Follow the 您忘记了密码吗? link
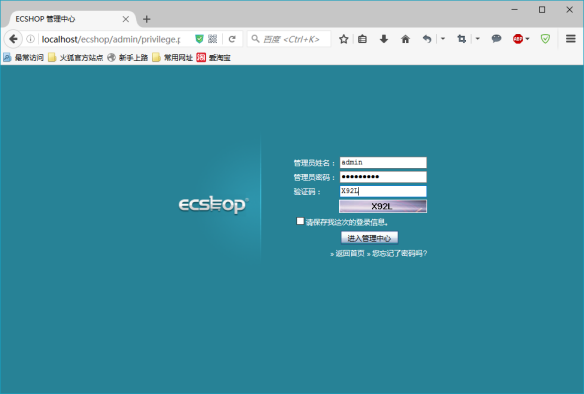The height and width of the screenshot is (394, 584). tap(399, 254)
